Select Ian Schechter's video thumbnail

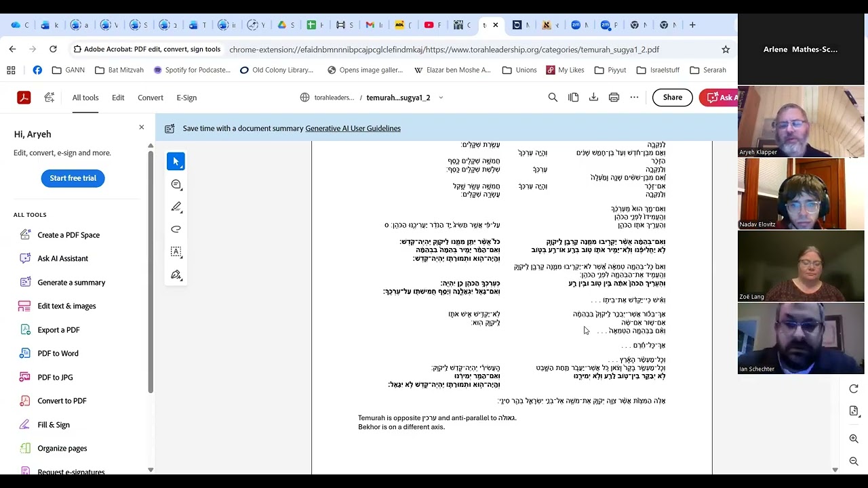801,339
